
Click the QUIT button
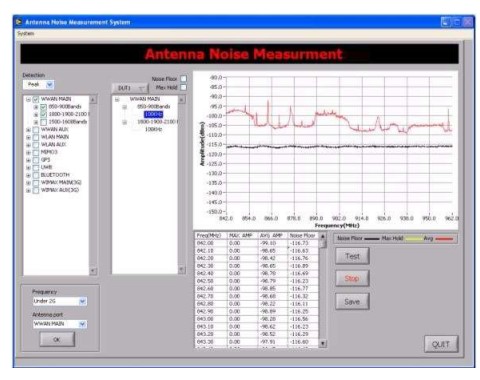point(441,344)
